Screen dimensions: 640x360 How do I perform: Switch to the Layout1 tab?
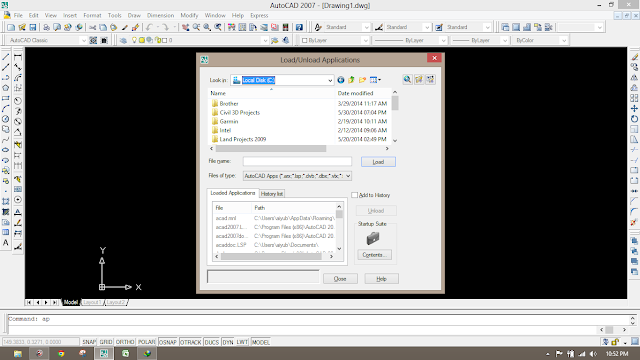click(x=92, y=302)
